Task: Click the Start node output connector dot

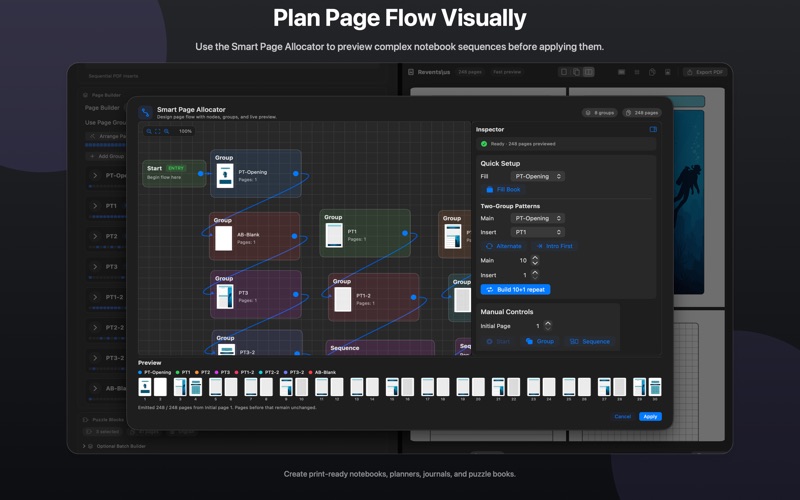Action: (x=201, y=173)
